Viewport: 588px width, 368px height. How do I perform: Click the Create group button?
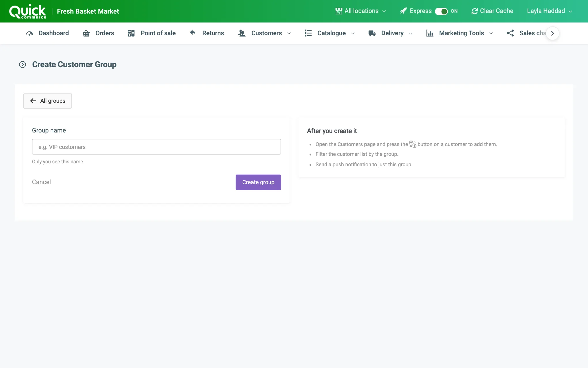tap(258, 182)
